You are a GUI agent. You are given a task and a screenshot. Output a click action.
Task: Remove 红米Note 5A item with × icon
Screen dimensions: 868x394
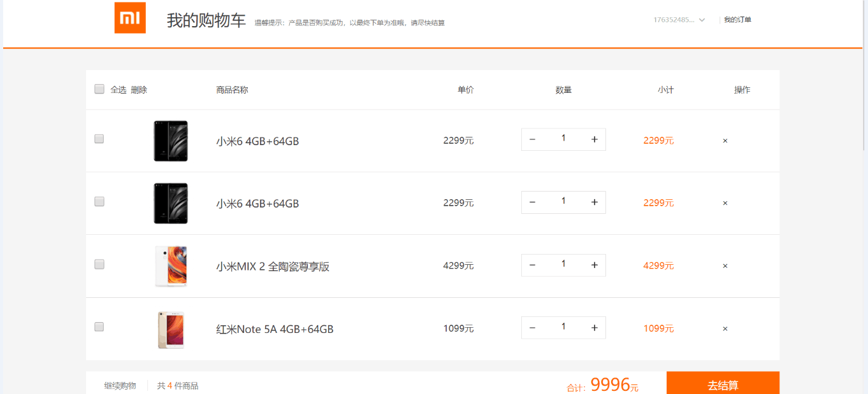point(725,329)
